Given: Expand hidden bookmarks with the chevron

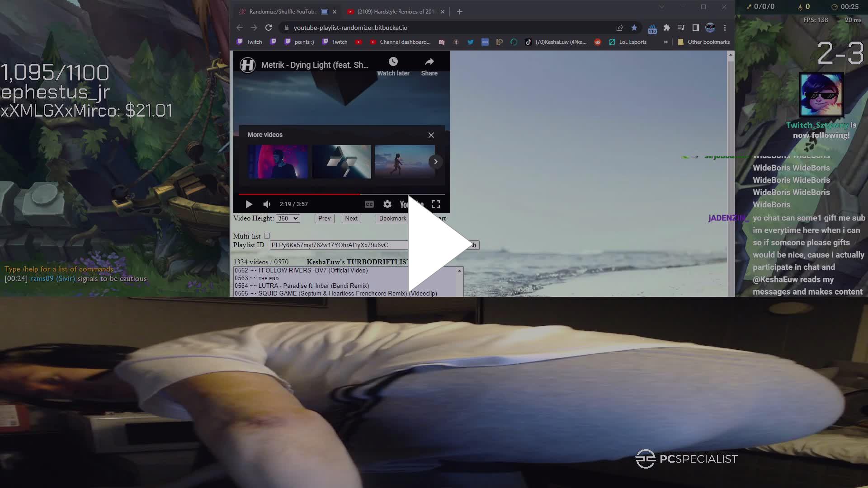Looking at the screenshot, I should click(x=665, y=42).
